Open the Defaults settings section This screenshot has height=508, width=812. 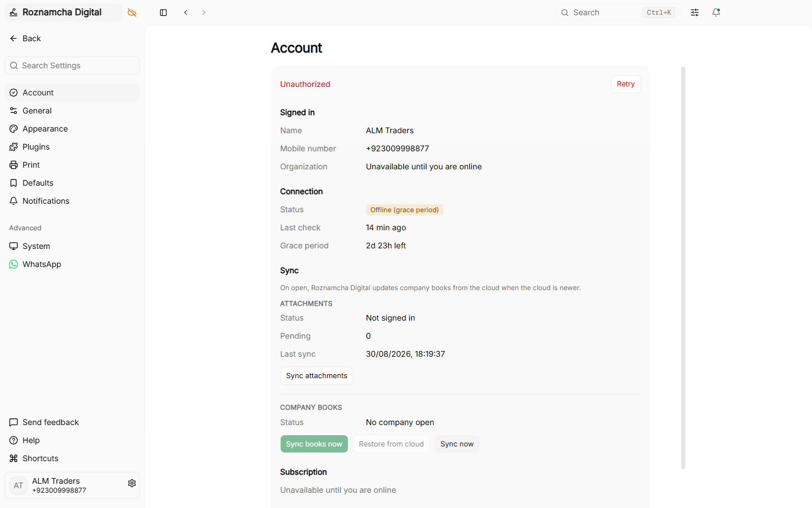(72, 183)
